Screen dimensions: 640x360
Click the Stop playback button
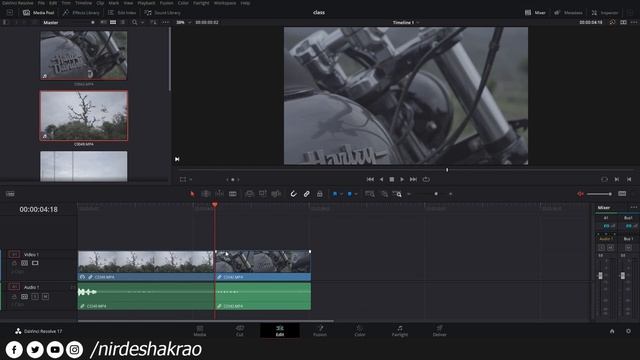coord(392,179)
